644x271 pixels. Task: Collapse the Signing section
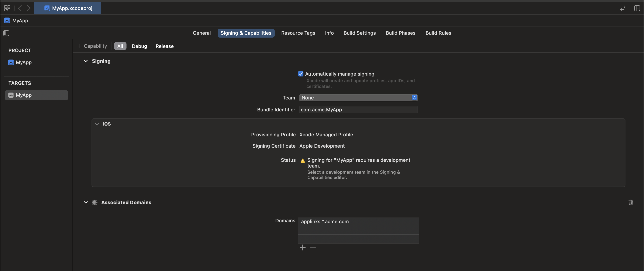coord(86,61)
